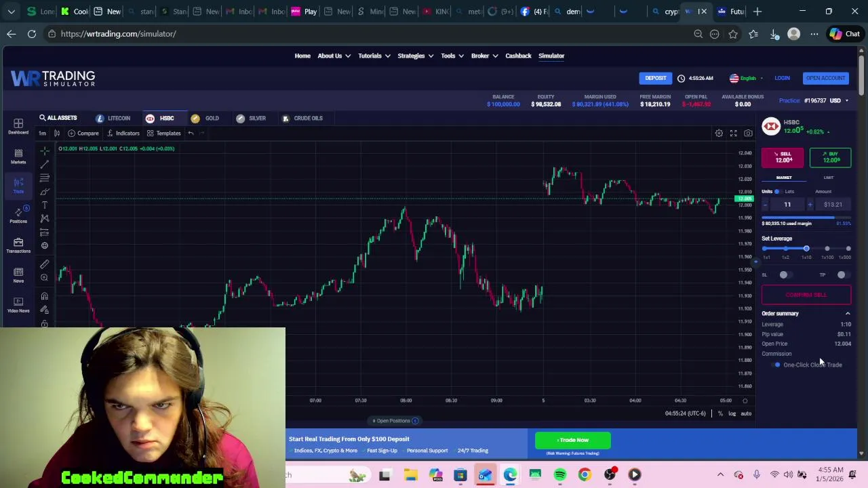Viewport: 868px width, 488px height.
Task: Take a chart snapshot with camera icon
Action: tap(748, 134)
